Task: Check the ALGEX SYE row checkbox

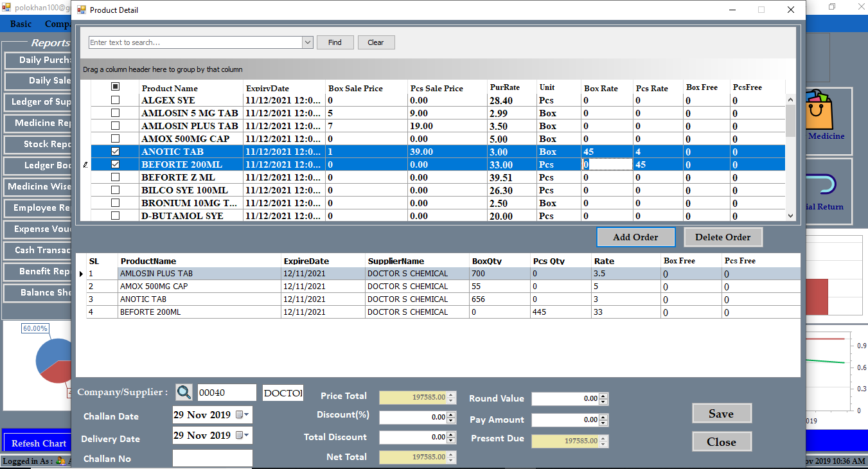Action: coord(116,100)
